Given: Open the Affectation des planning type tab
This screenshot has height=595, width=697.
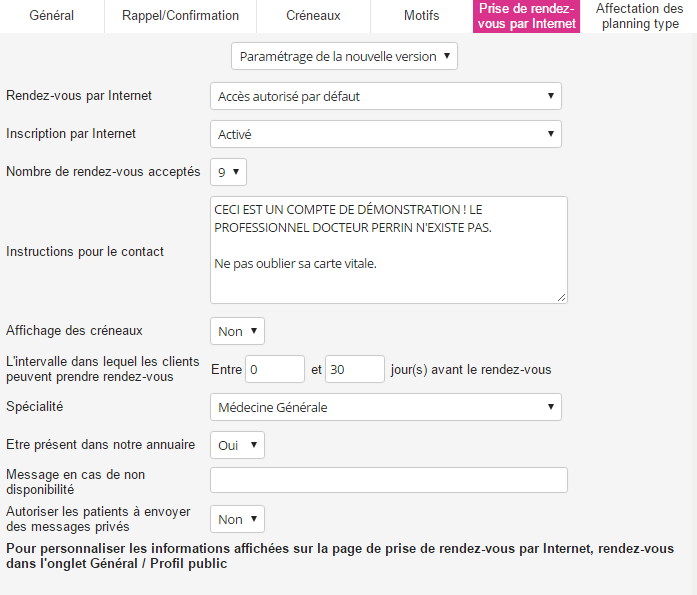Looking at the screenshot, I should [639, 16].
